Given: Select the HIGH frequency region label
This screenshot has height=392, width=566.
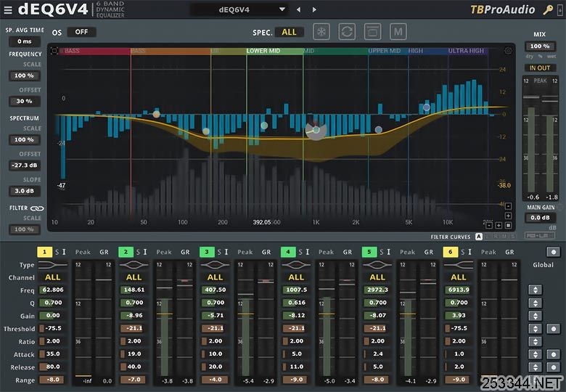Looking at the screenshot, I should pos(416,51).
